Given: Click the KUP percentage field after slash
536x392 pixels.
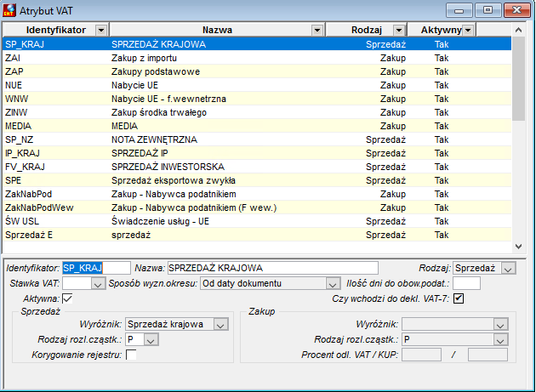Looking at the screenshot, I should pos(488,355).
